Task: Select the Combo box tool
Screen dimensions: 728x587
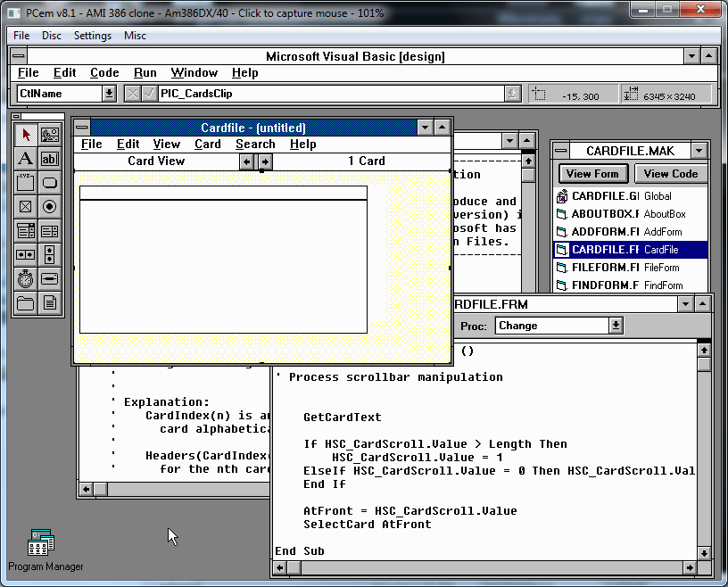Action: tap(26, 231)
